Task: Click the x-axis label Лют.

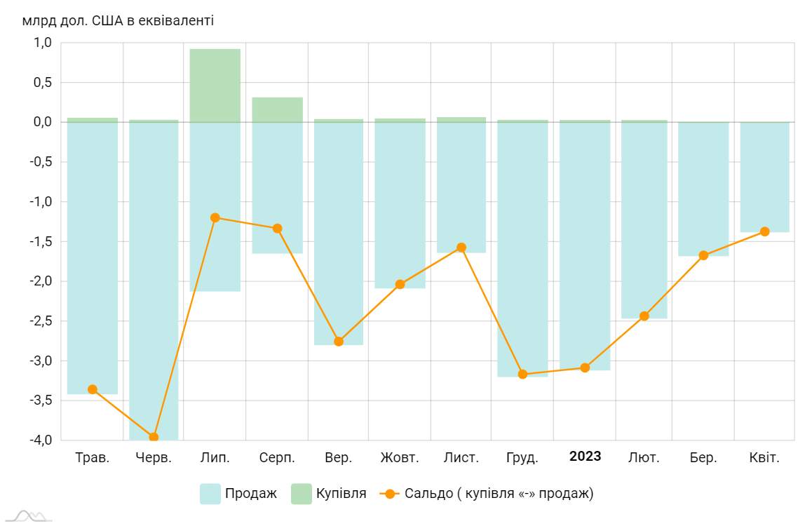Action: click(644, 458)
